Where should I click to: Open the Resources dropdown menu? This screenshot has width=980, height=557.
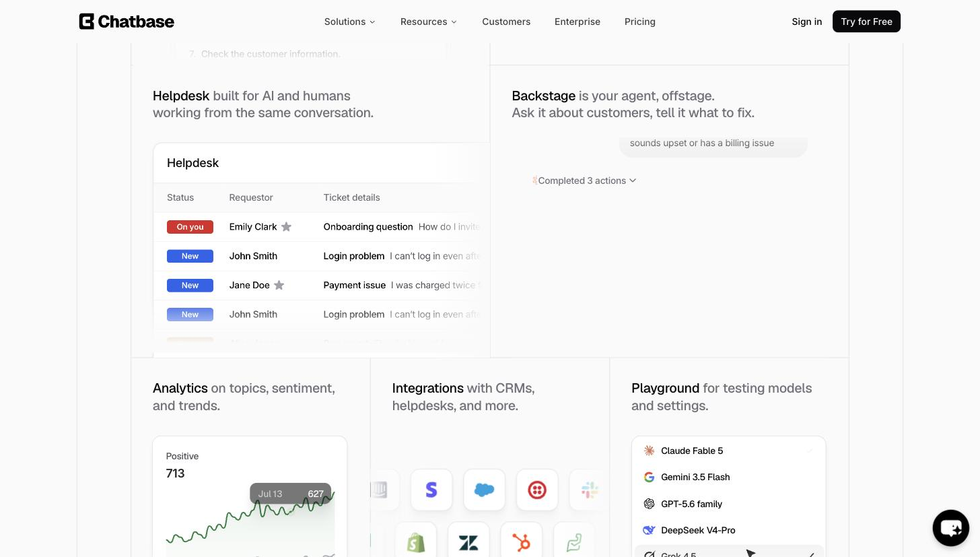pos(428,22)
